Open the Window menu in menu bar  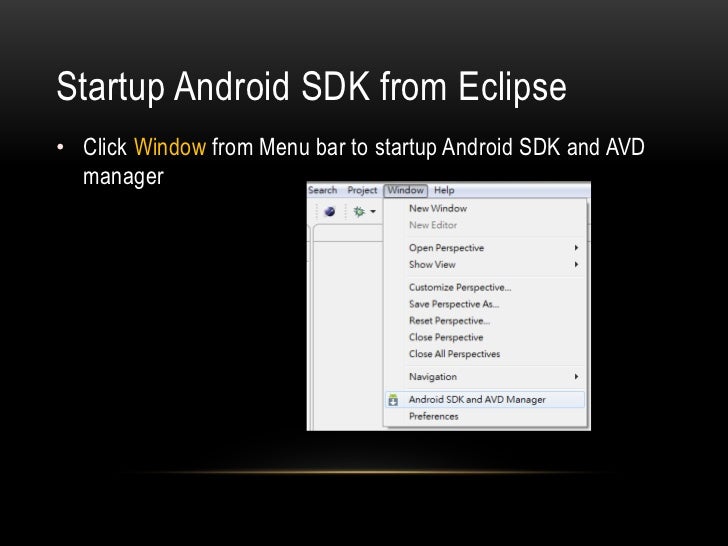tap(405, 190)
